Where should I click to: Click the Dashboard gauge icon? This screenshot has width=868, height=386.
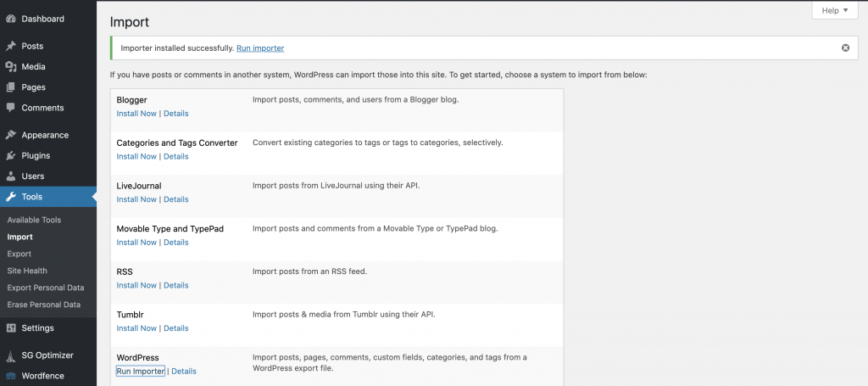coord(11,19)
